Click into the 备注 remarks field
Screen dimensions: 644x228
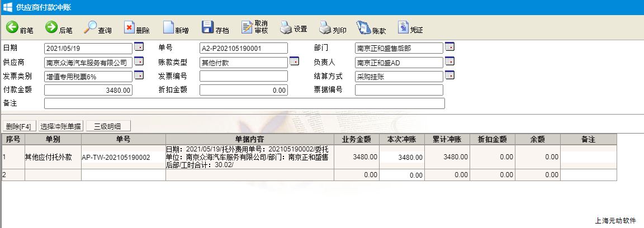[x=244, y=103]
